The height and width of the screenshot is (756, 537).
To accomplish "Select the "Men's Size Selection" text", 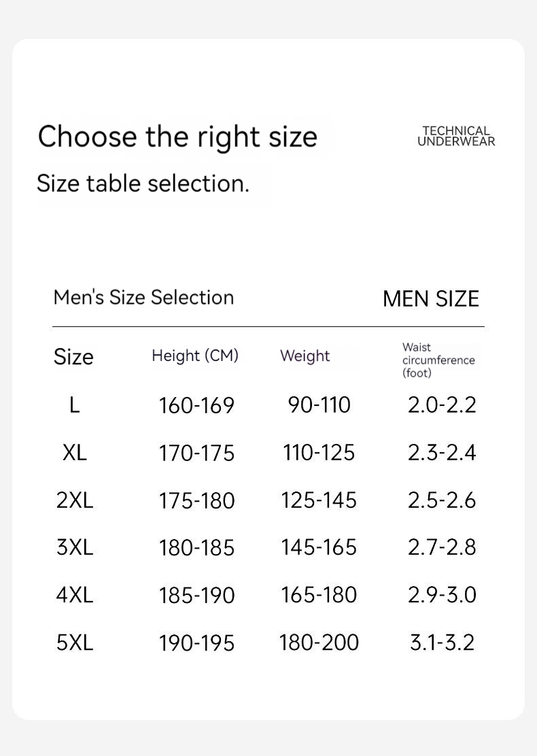I will click(143, 298).
